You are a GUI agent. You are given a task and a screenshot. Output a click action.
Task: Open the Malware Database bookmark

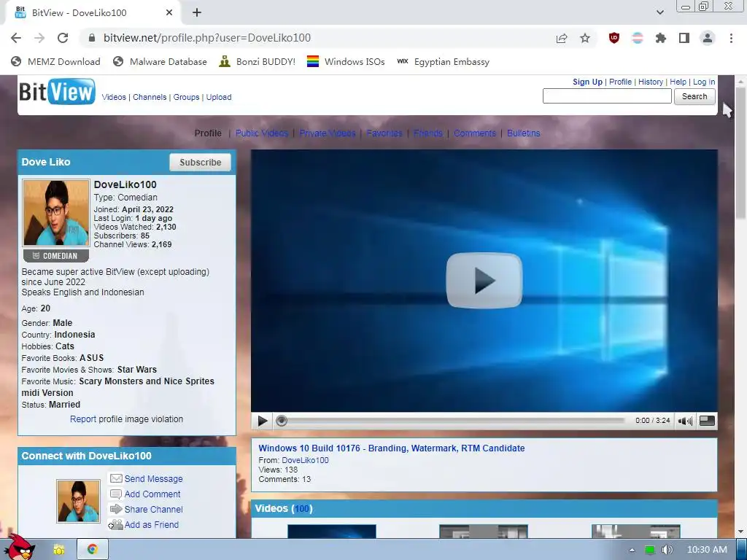point(160,62)
